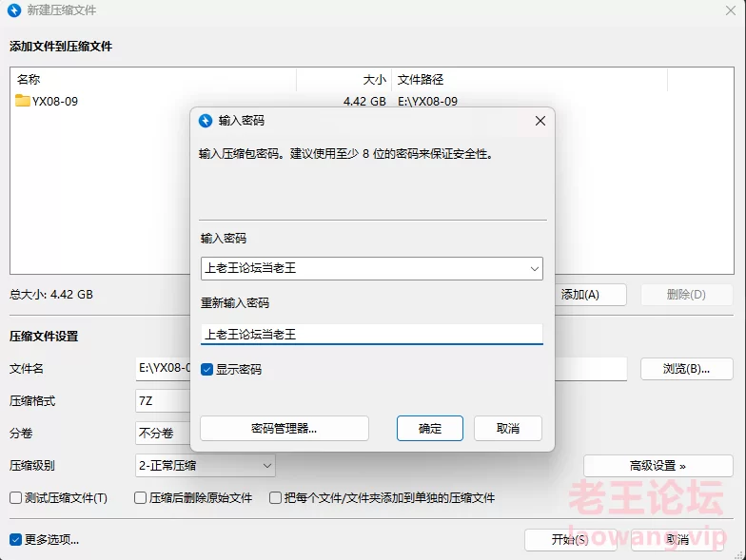
Task: Click the E:\YX08-09 path cell
Action: [x=427, y=101]
